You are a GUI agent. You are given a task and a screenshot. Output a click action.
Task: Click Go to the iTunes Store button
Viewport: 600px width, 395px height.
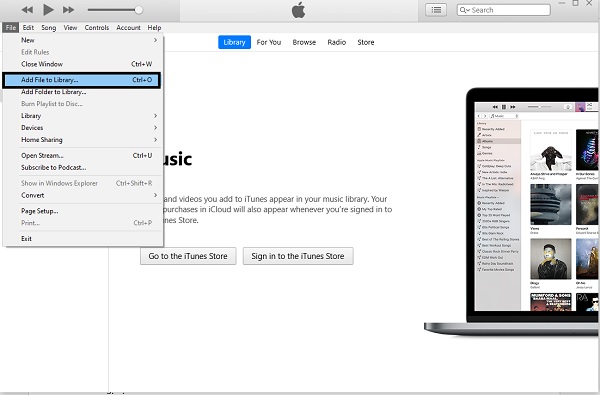(188, 256)
